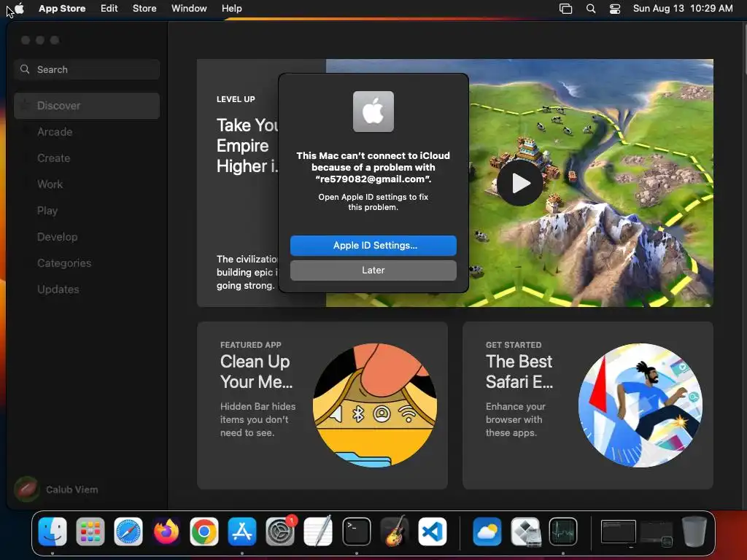Open Launchpad from the Dock

(90, 532)
